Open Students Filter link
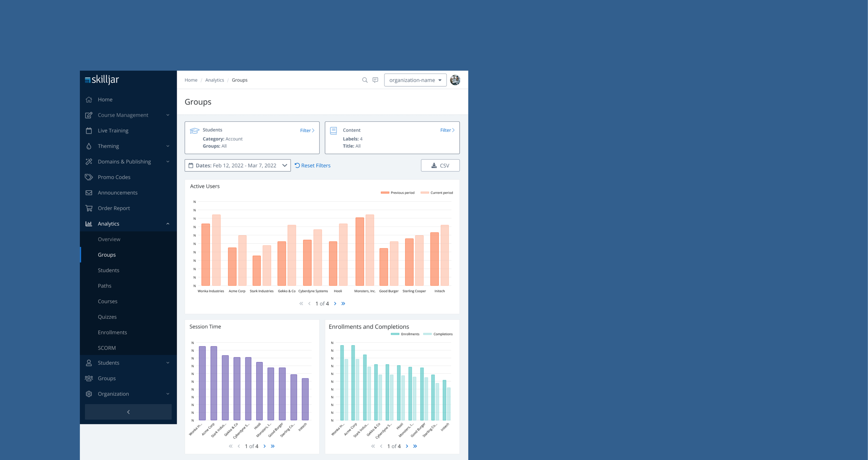This screenshot has width=868, height=460. coord(307,130)
